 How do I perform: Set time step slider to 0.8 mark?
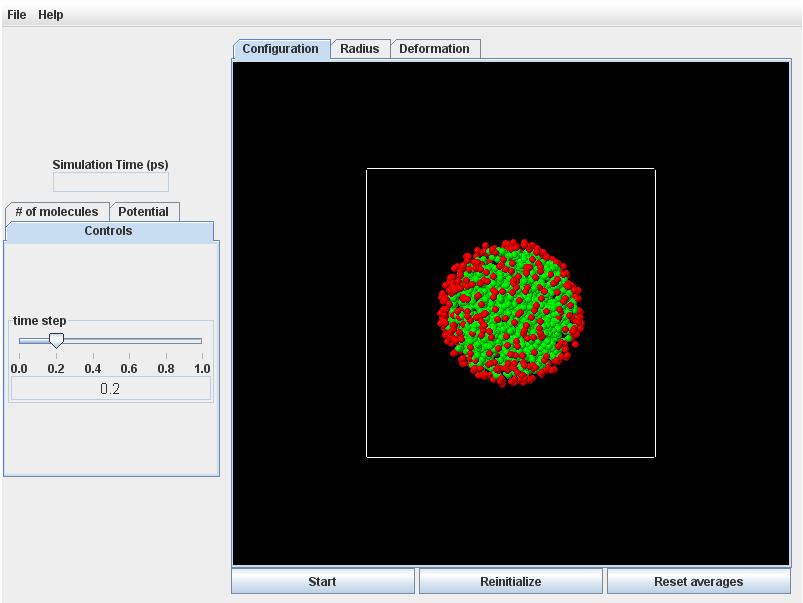click(166, 341)
